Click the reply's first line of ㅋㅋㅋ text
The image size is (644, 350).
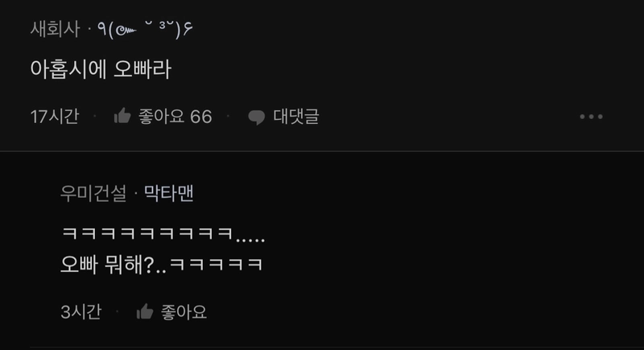163,234
